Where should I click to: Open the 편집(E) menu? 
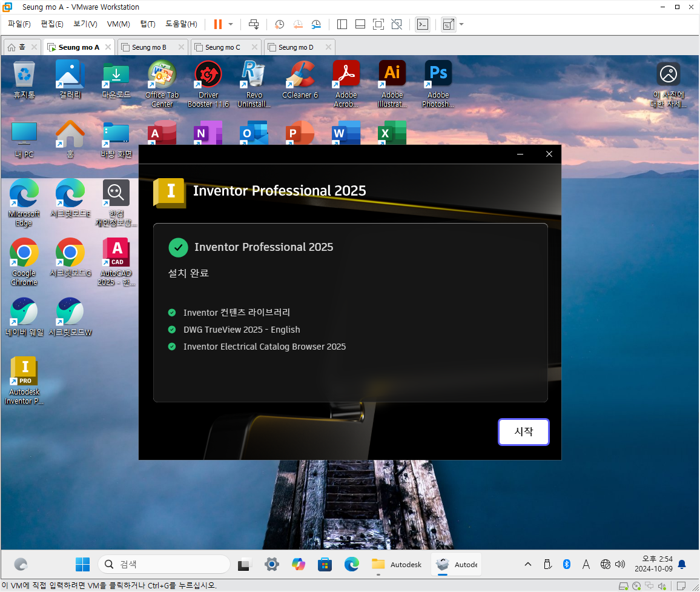(x=52, y=24)
